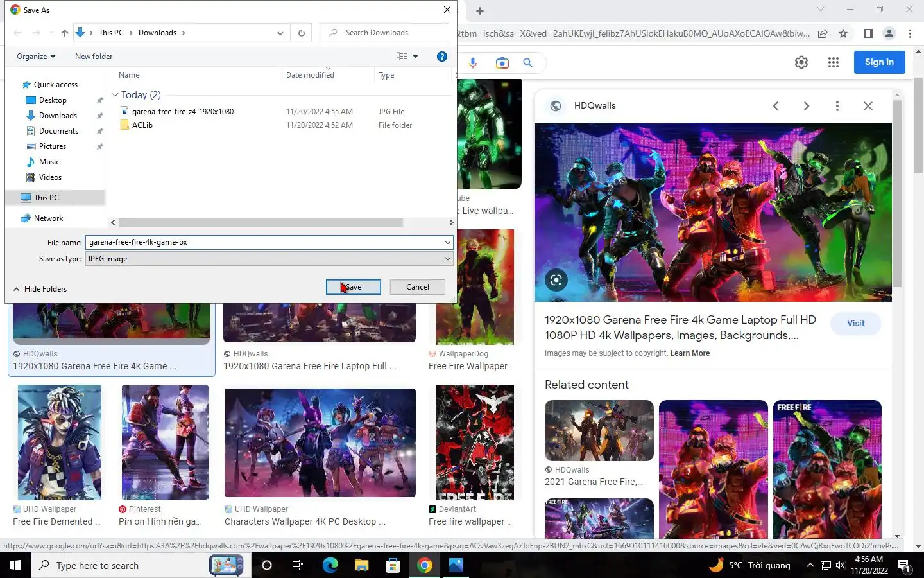Select Pictures in the navigation pane
Screen dimensions: 924x578
tap(52, 146)
